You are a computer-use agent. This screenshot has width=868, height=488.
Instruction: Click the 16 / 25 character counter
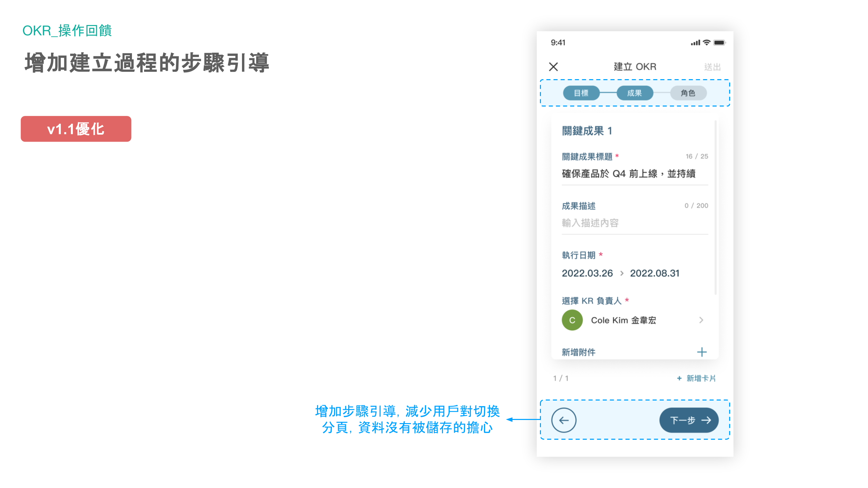coord(696,157)
